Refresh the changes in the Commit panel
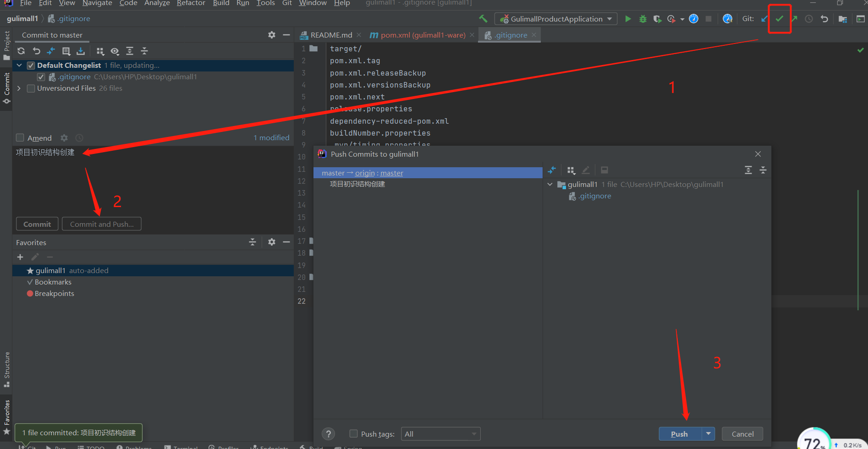Image resolution: width=868 pixels, height=449 pixels. (21, 51)
